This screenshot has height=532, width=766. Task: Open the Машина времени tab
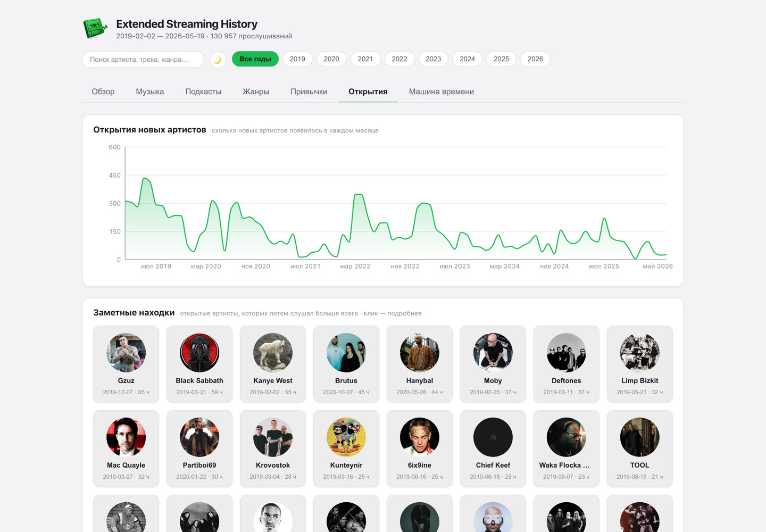coord(442,92)
